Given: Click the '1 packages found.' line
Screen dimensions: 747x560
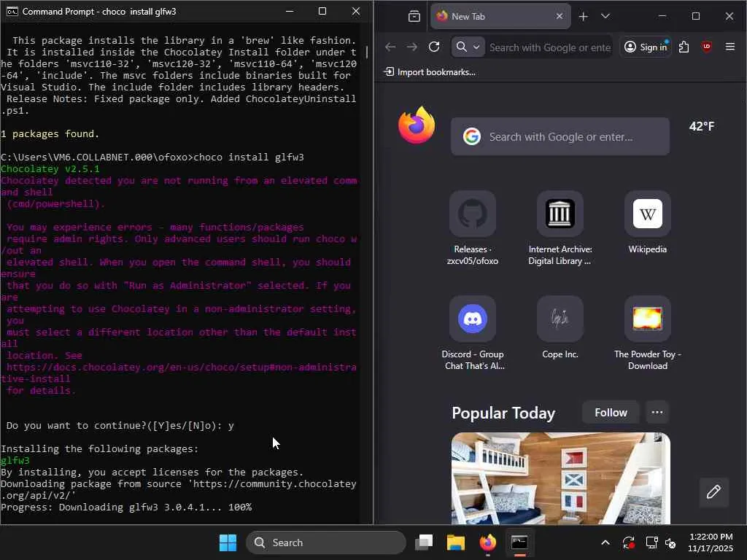Looking at the screenshot, I should pos(50,134).
